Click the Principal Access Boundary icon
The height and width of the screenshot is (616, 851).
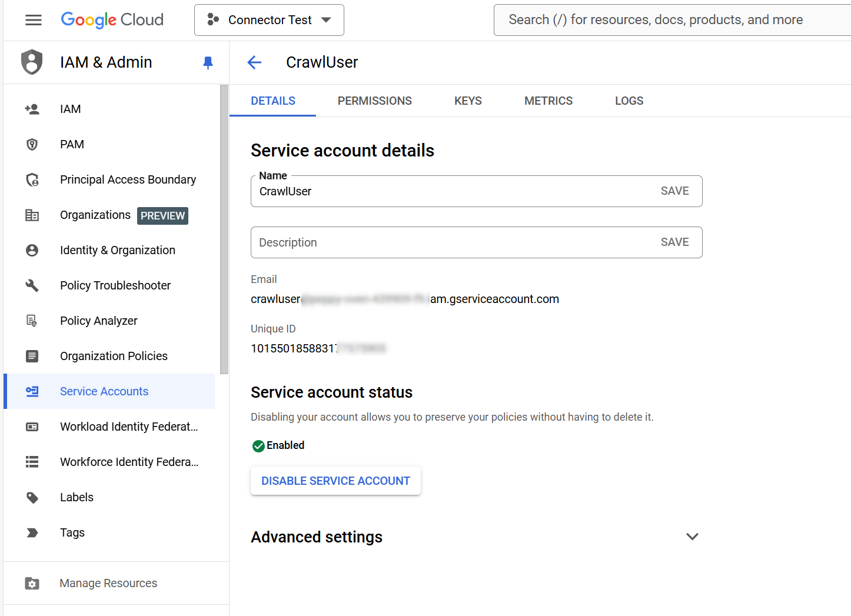point(32,179)
